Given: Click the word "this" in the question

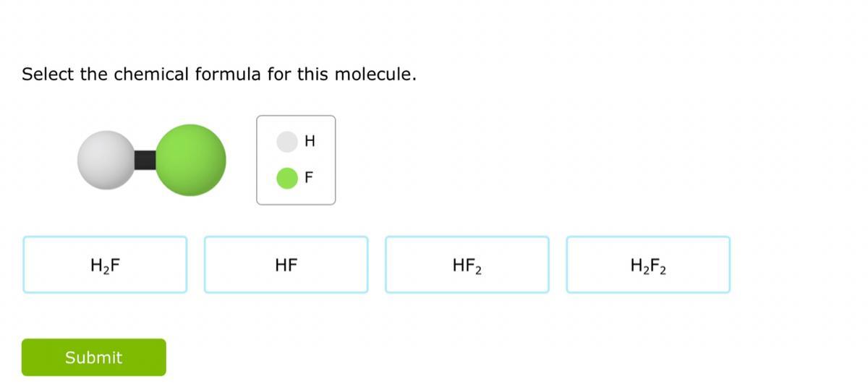Looking at the screenshot, I should tap(312, 75).
